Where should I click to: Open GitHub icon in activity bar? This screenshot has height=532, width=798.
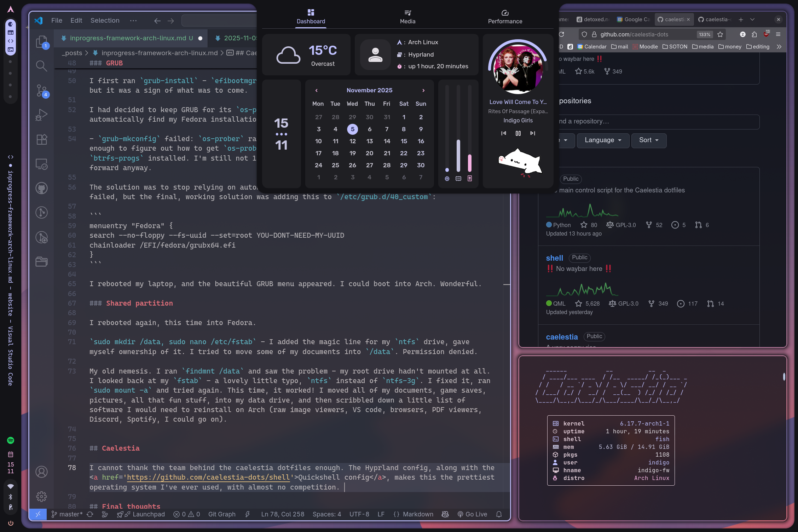[41, 188]
